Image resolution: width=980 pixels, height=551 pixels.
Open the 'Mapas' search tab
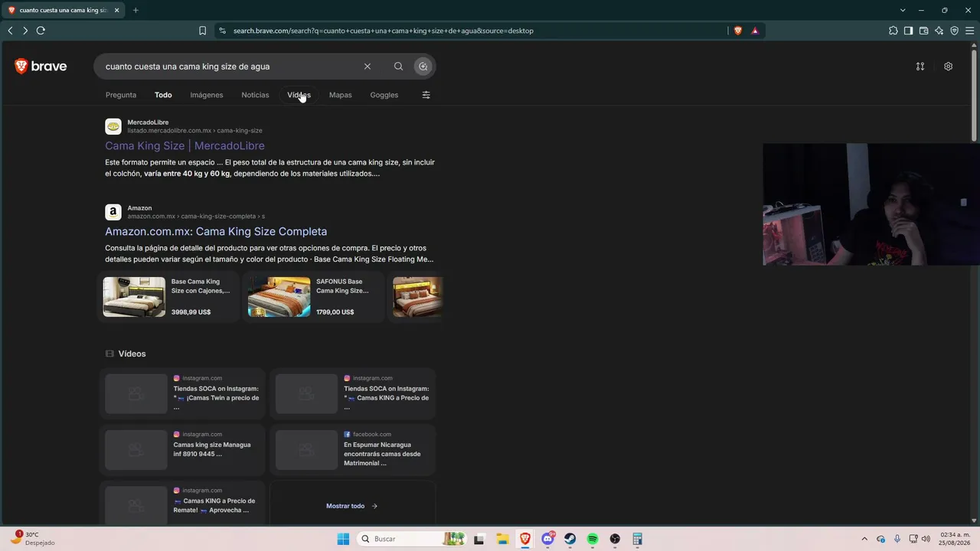[341, 95]
